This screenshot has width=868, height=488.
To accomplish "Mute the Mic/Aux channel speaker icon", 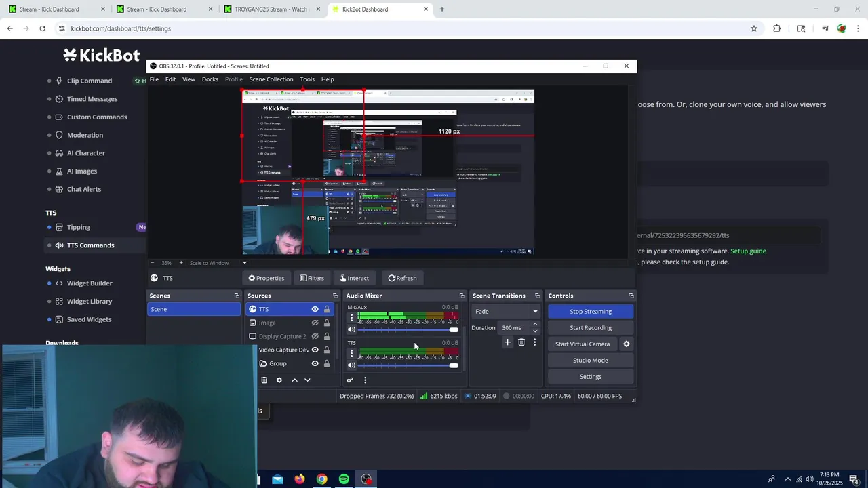I will pos(351,329).
